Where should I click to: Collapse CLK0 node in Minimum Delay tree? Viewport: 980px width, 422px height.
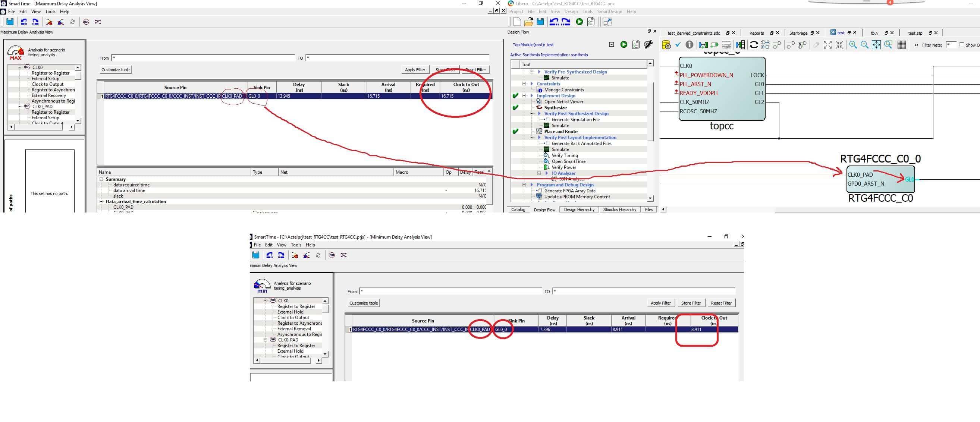coord(266,301)
